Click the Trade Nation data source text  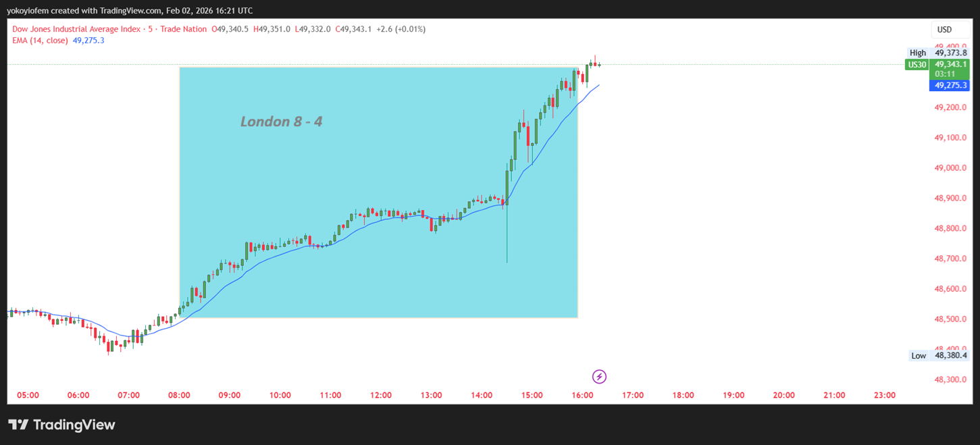coord(184,29)
